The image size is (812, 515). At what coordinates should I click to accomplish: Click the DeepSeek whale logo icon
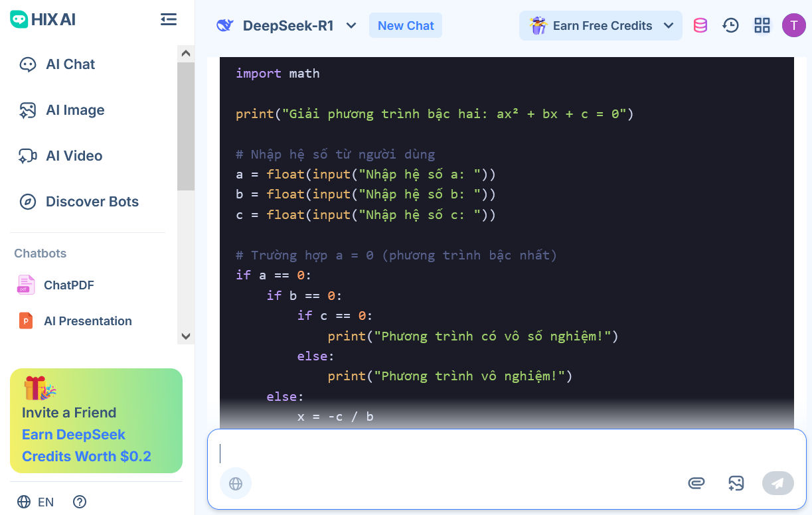(225, 25)
